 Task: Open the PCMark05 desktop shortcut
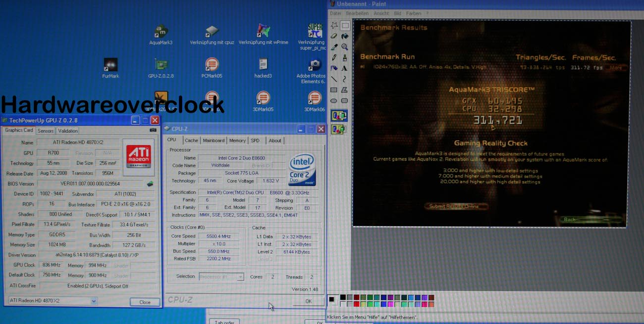point(212,68)
